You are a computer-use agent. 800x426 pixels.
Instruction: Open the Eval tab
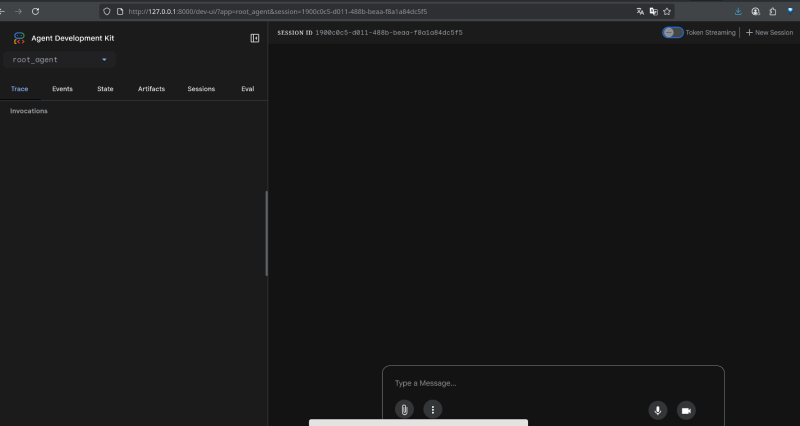click(x=247, y=89)
